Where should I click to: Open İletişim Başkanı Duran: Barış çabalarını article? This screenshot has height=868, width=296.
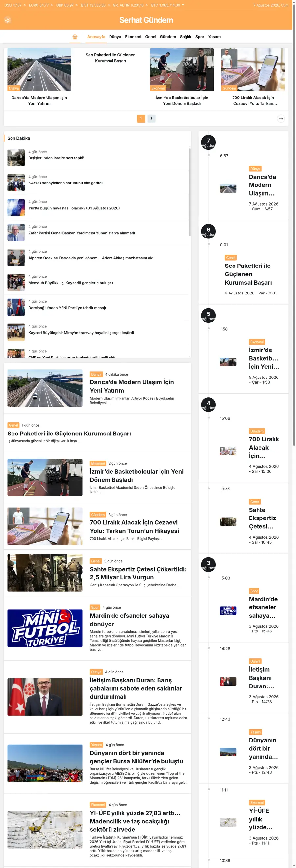click(x=136, y=688)
